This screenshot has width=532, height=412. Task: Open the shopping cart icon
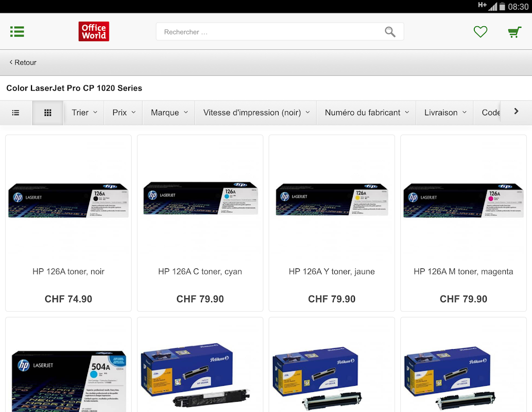[514, 32]
